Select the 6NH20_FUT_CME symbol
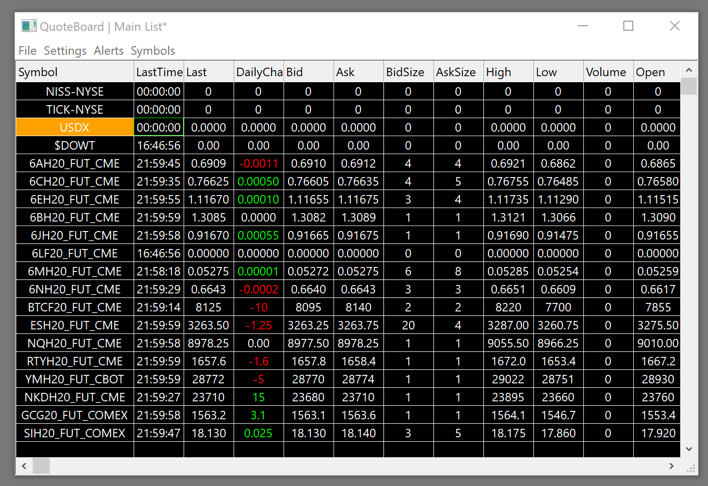The image size is (708, 486). (75, 290)
